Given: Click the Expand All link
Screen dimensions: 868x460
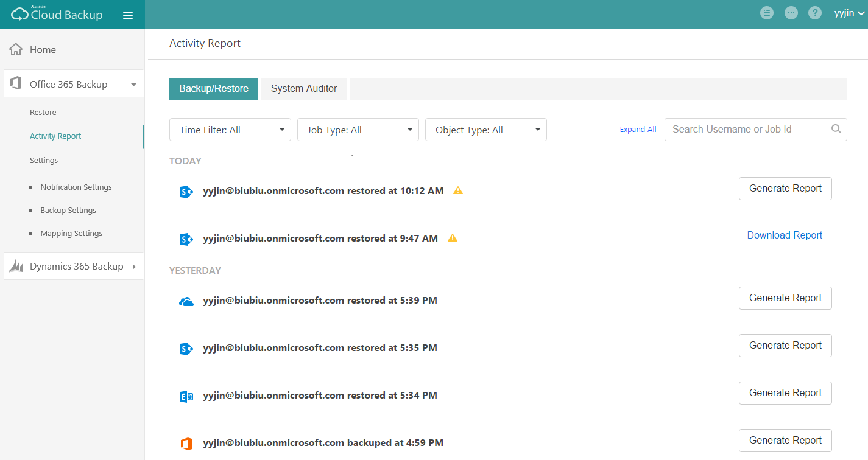Looking at the screenshot, I should click(638, 129).
